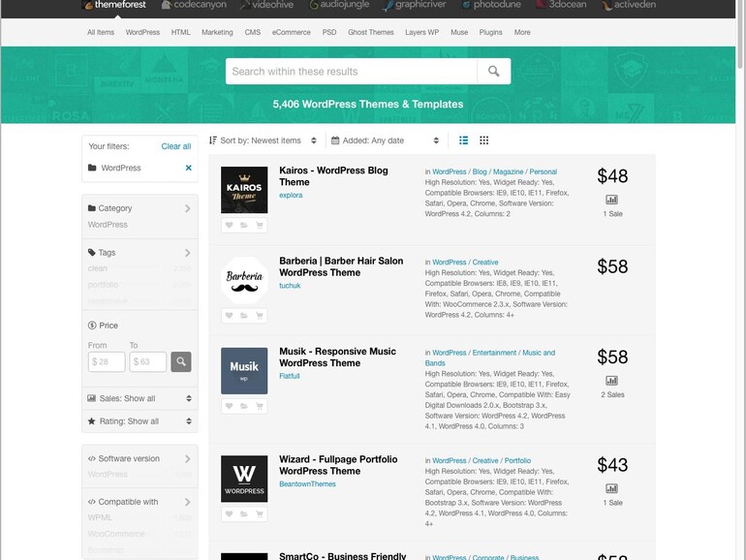The width and height of the screenshot is (746, 560).
Task: Switch to list view layout icon
Action: pyautogui.click(x=463, y=140)
